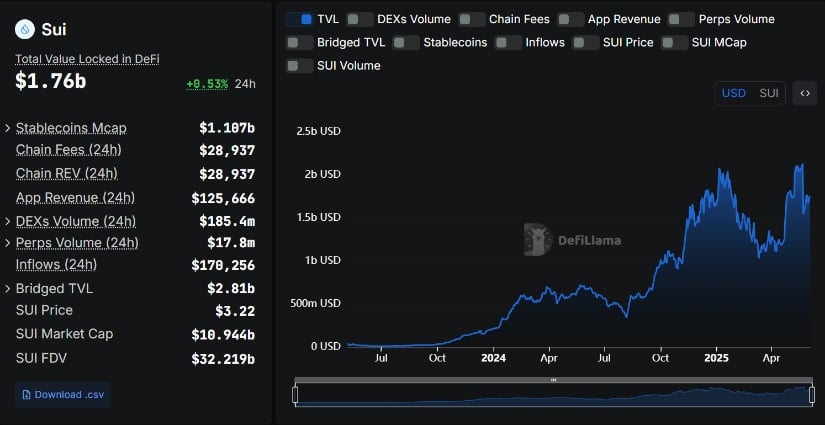The height and width of the screenshot is (425, 825).
Task: Click the $1.76b TVL value
Action: pyautogui.click(x=51, y=82)
